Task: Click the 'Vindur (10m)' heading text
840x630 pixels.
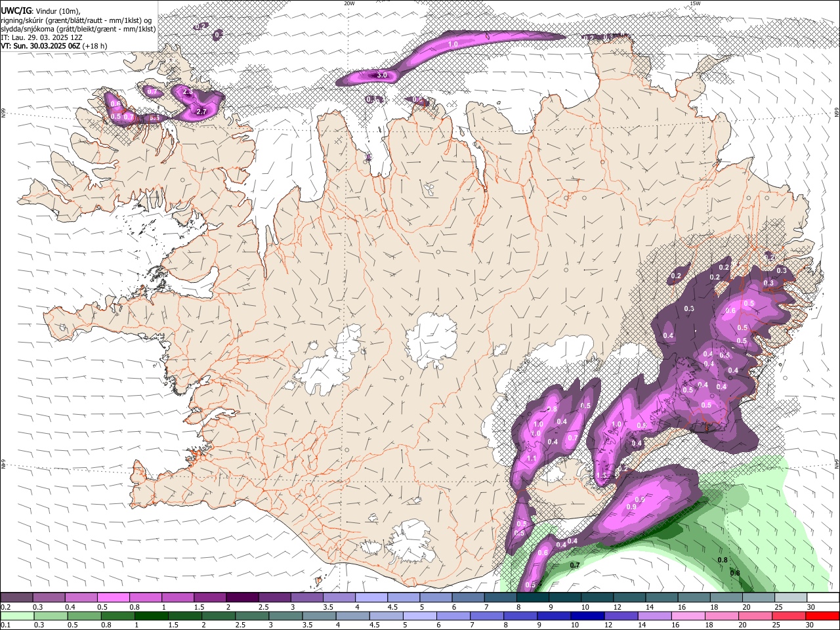Action: [58, 11]
